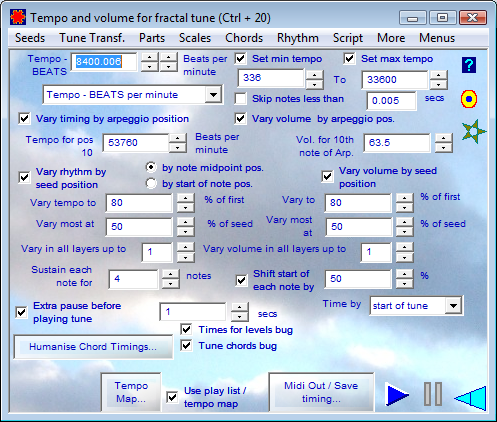Click the red app icon in title bar
The height and width of the screenshot is (422, 497).
18,17
